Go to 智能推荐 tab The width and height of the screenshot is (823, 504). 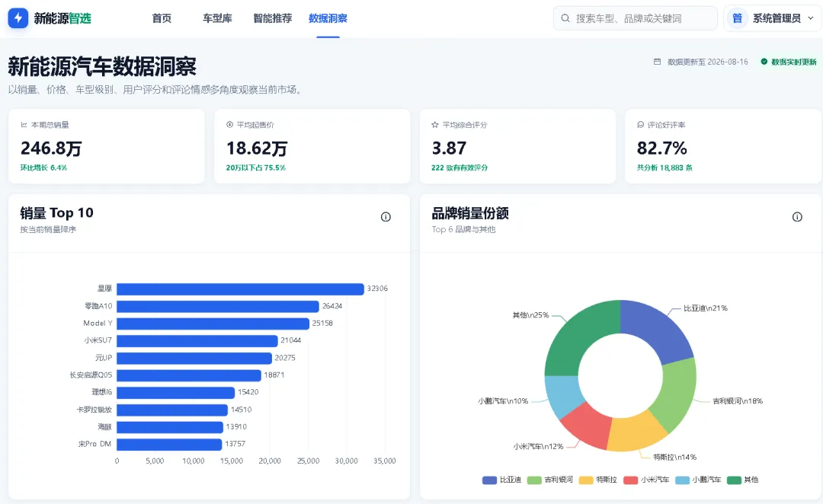click(x=272, y=18)
